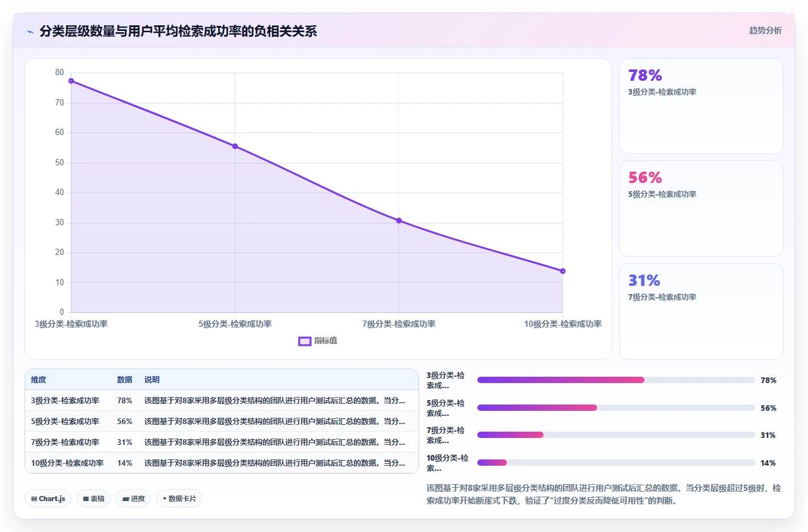Image resolution: width=808 pixels, height=532 pixels.
Task: Click the 维度 column header
Action: click(x=39, y=380)
